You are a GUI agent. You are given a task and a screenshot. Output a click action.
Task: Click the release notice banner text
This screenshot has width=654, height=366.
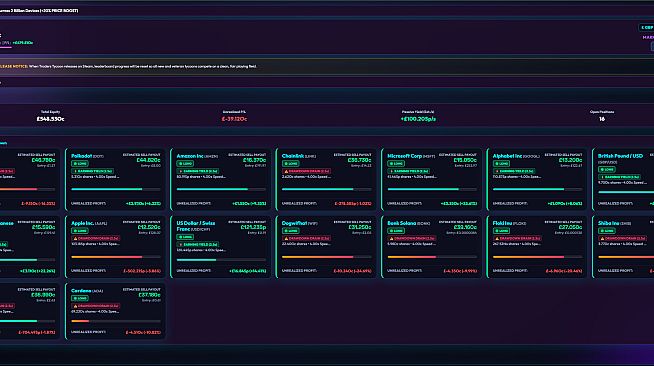click(x=128, y=66)
